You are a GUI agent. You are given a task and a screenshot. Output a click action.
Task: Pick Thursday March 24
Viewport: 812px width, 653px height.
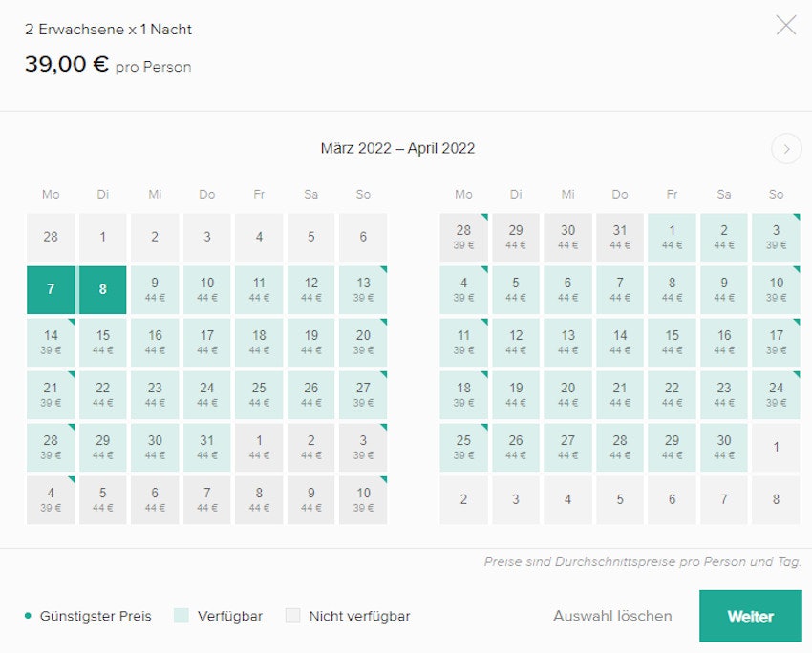pos(207,395)
